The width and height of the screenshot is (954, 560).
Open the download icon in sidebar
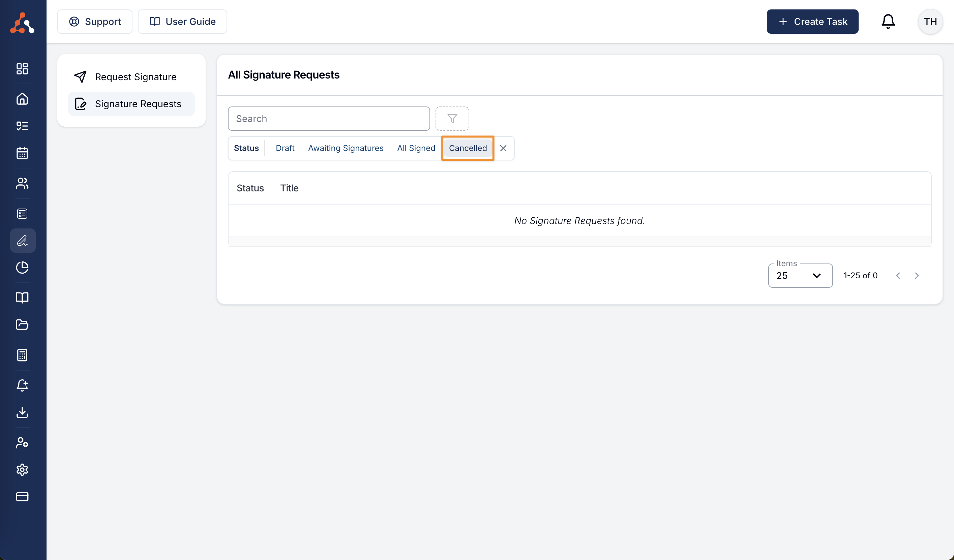point(22,412)
